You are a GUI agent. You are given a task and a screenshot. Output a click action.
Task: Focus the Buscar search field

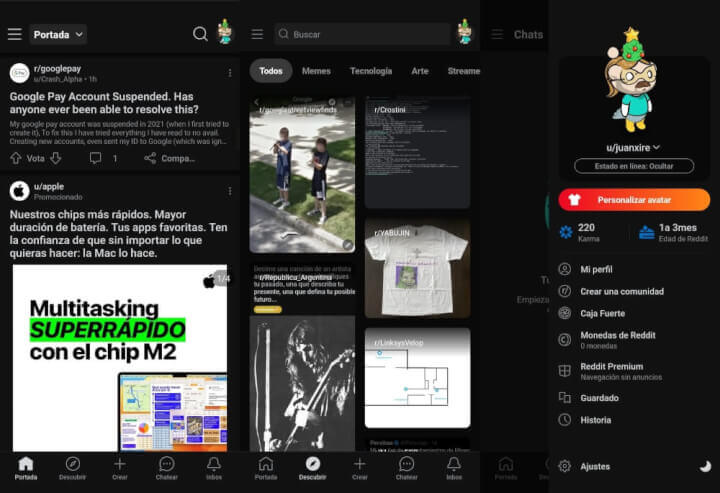[x=362, y=34]
